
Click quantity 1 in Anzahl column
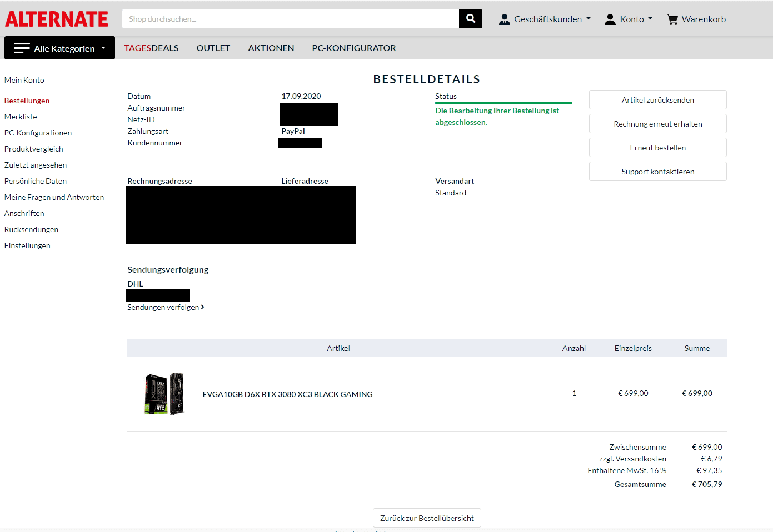574,393
